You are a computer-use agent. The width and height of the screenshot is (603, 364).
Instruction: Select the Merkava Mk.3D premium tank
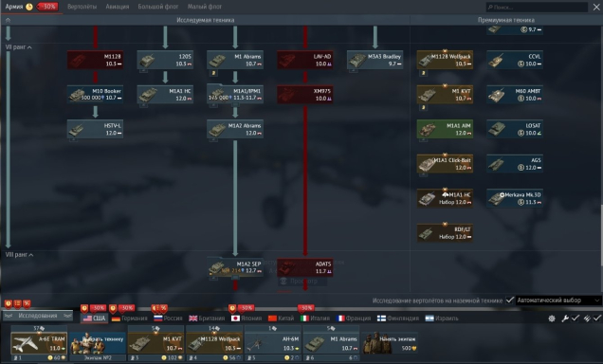[515, 198]
